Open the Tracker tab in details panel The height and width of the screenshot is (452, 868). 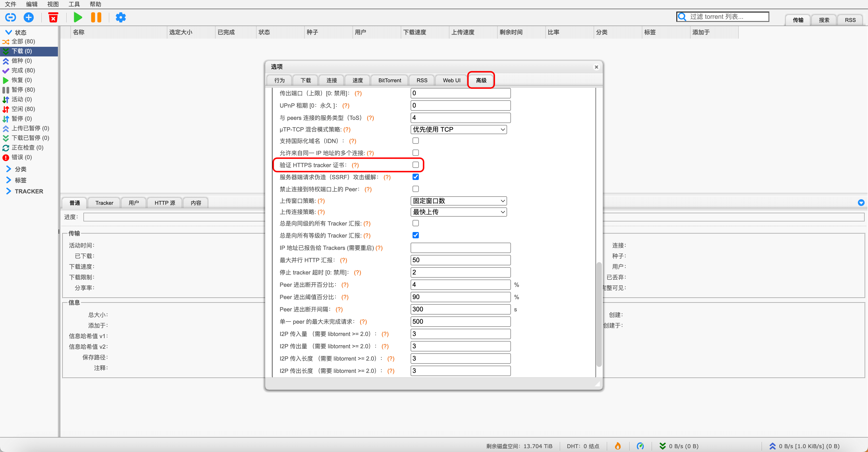(104, 203)
